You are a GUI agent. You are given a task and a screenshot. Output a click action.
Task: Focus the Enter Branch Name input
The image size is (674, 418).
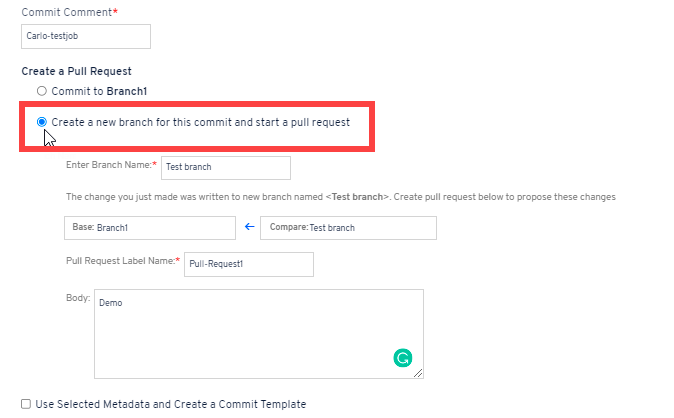pos(225,167)
